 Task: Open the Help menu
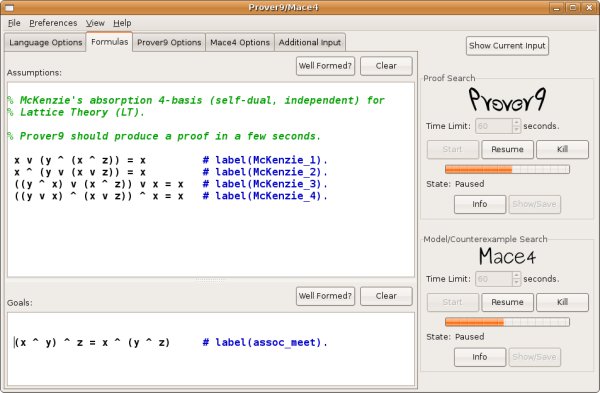122,23
